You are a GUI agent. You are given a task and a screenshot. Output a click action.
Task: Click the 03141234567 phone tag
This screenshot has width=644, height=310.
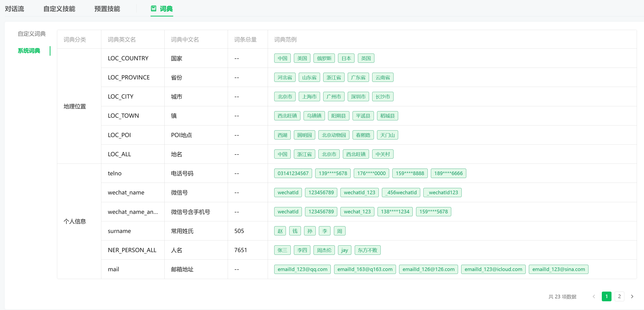pos(293,173)
